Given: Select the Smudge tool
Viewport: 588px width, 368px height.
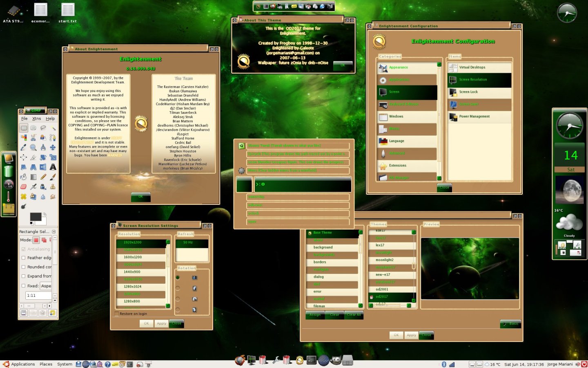Looking at the screenshot, I should click(x=53, y=197).
